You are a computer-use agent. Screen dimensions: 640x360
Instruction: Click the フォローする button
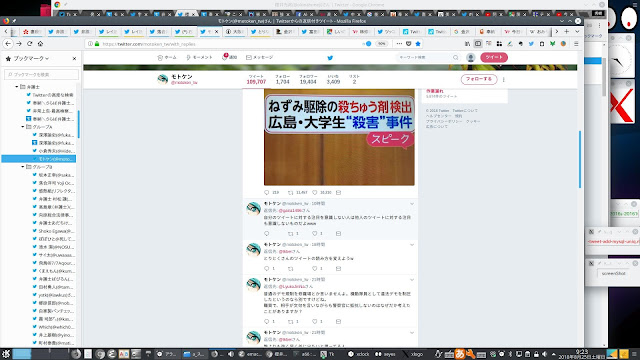point(479,79)
